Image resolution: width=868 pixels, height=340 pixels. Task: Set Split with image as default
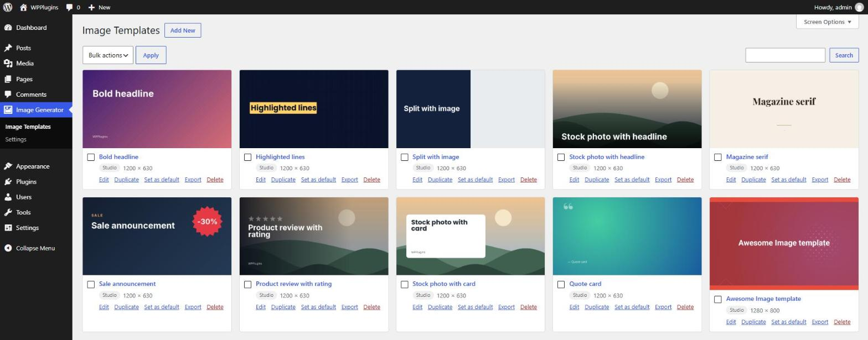tap(475, 180)
